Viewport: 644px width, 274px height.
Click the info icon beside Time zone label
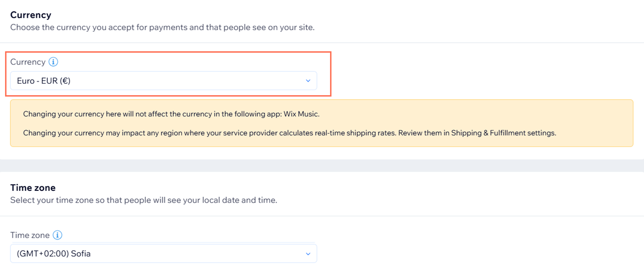[x=58, y=235]
